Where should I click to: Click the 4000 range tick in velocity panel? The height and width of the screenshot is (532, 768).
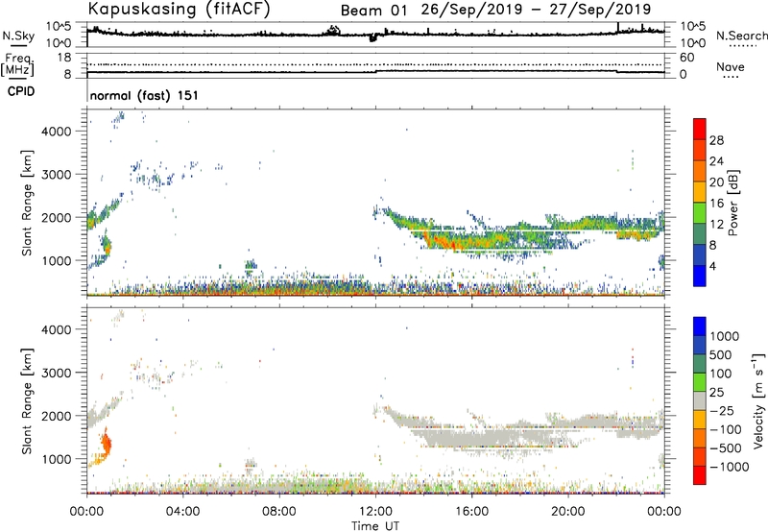(57, 329)
